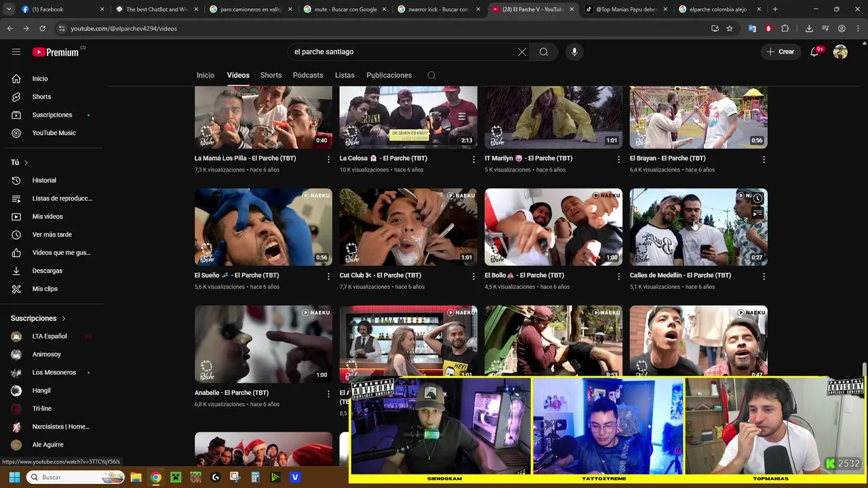Start voice search with the microphone
Screen dimensions: 868x488
[x=574, y=52]
